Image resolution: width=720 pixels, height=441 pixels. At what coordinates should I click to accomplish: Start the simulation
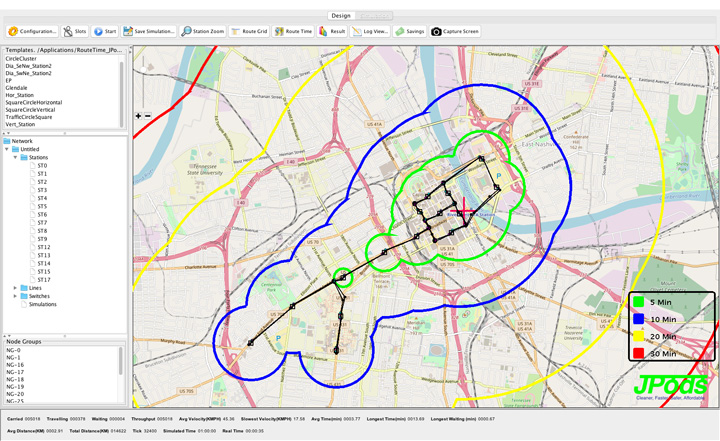[105, 32]
